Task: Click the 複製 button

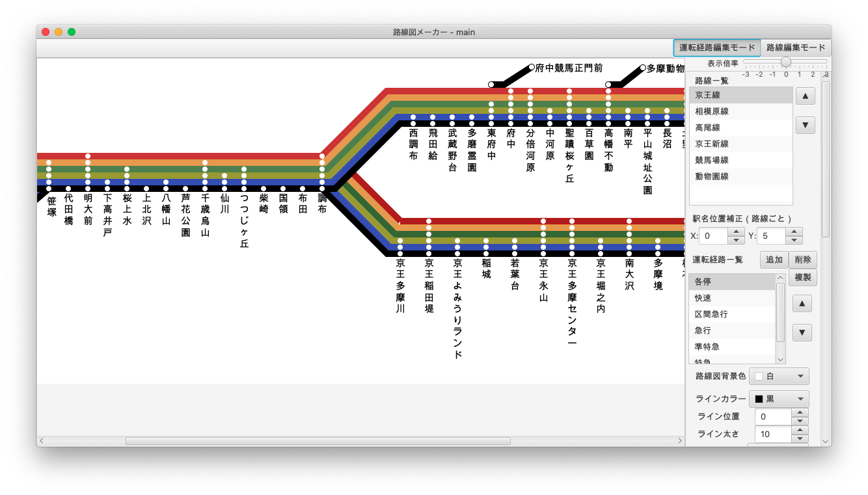Action: pyautogui.click(x=803, y=277)
